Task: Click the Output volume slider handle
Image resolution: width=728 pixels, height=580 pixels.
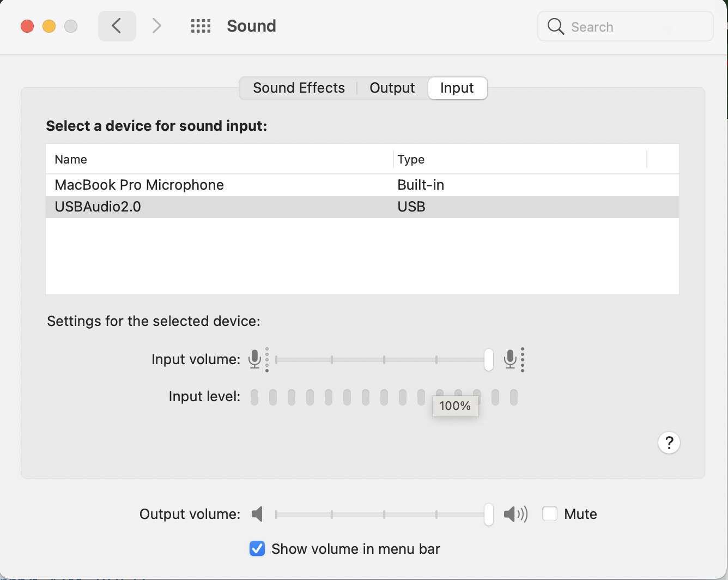Action: pos(488,513)
